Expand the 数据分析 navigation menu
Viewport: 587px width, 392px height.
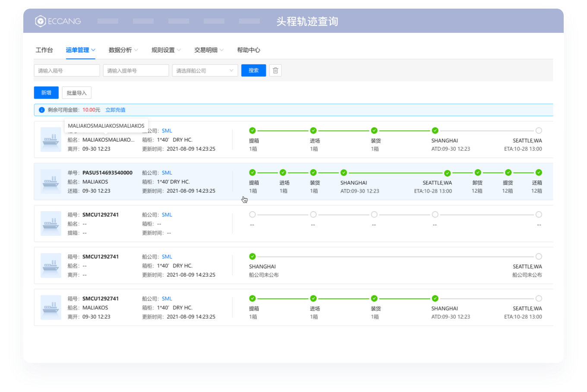pyautogui.click(x=123, y=50)
